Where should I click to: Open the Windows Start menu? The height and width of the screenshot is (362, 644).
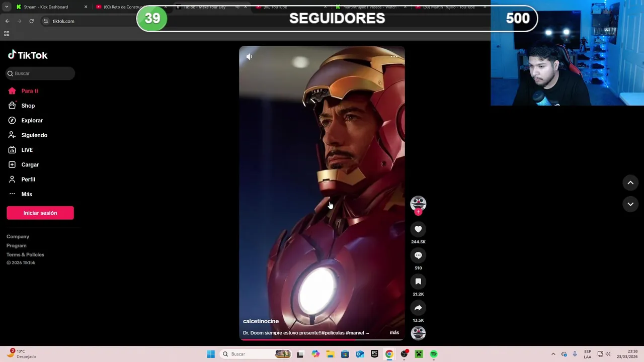tap(211, 354)
